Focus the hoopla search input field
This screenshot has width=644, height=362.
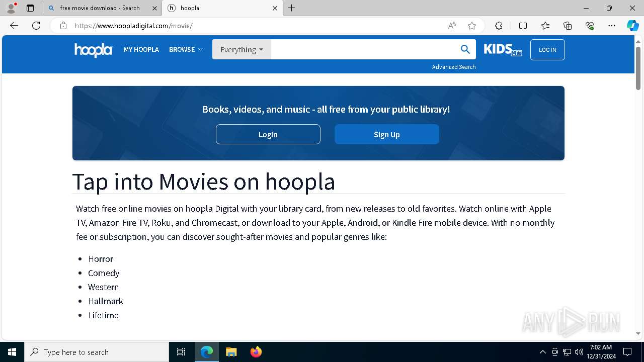pos(363,50)
